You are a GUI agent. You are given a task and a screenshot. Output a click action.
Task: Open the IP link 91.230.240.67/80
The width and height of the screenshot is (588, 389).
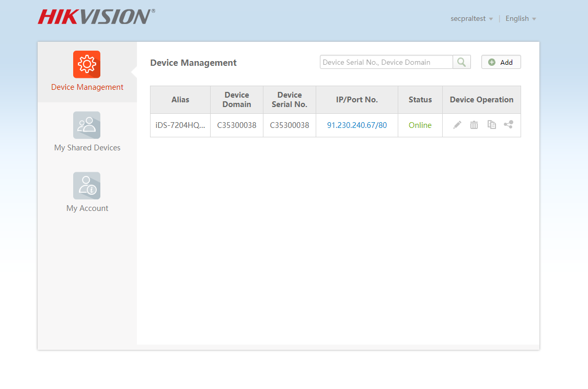[x=357, y=125]
